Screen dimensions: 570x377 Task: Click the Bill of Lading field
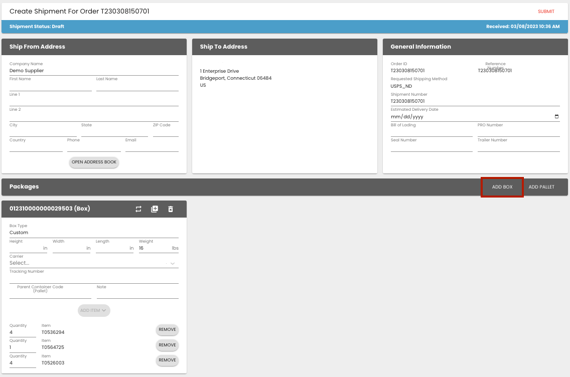coord(431,132)
